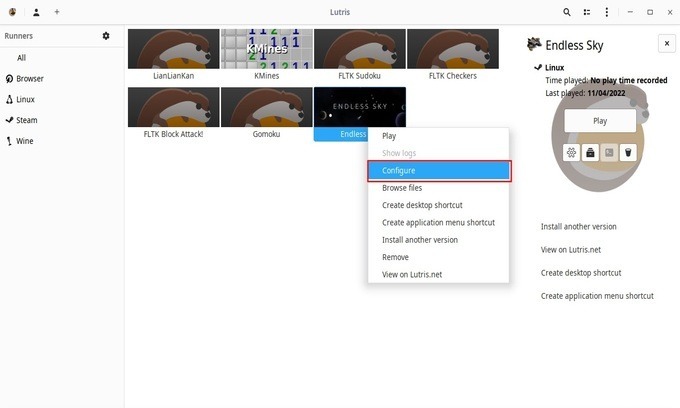Close the Endless Sky side panel

pos(667,43)
